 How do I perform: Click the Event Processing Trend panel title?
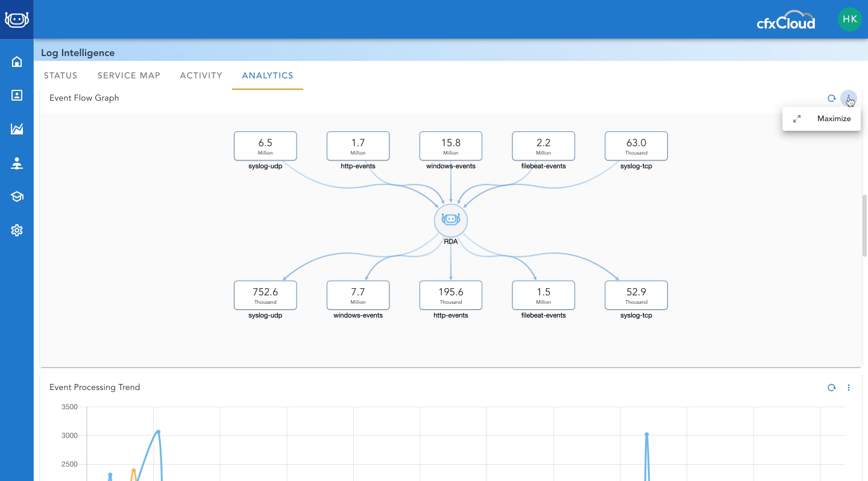95,387
